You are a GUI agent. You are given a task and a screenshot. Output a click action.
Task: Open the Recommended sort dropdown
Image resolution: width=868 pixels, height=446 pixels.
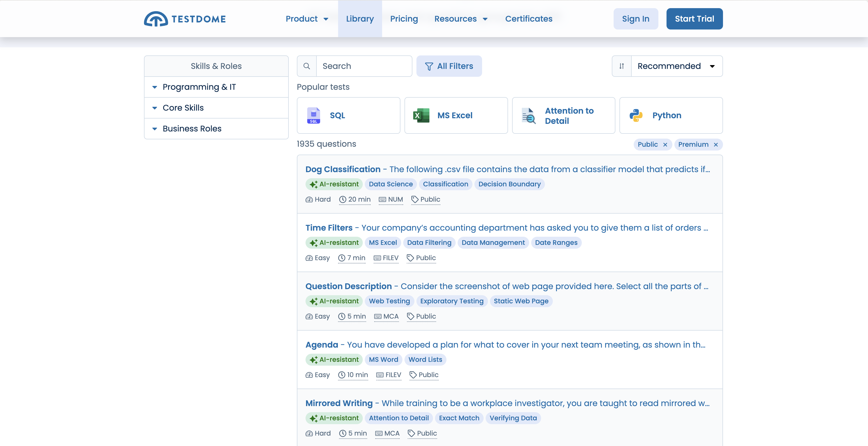[x=677, y=66]
